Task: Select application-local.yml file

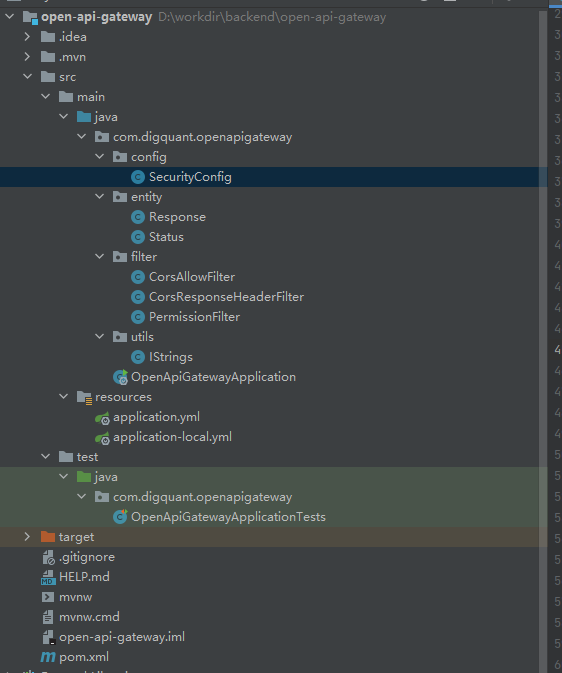Action: click(x=172, y=437)
